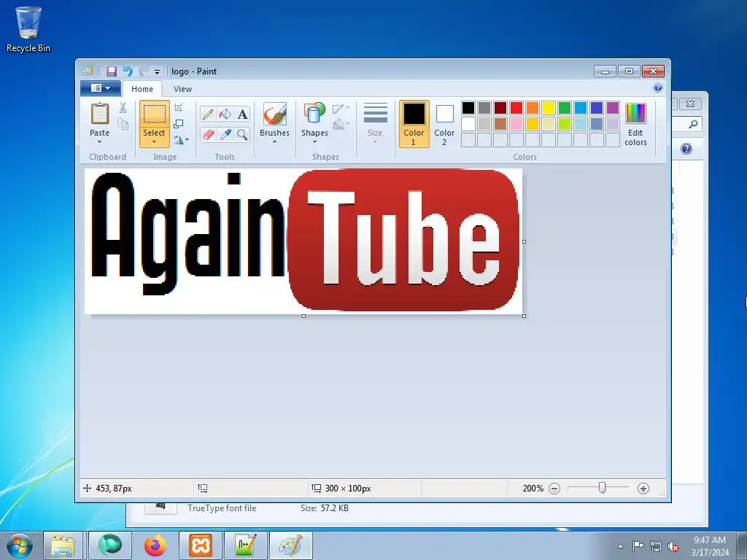Pick the yellow color swatch
Screen dimensions: 747x560
tap(549, 108)
